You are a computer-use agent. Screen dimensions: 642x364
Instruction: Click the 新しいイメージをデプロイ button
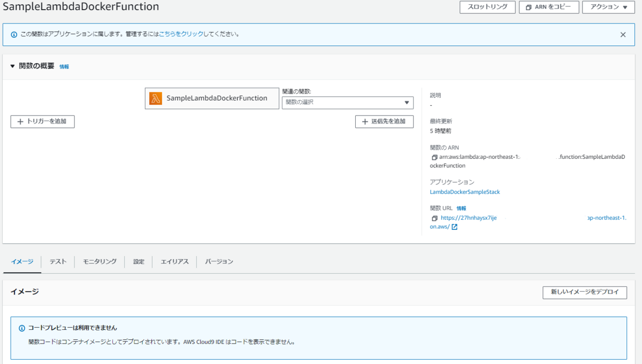point(584,292)
